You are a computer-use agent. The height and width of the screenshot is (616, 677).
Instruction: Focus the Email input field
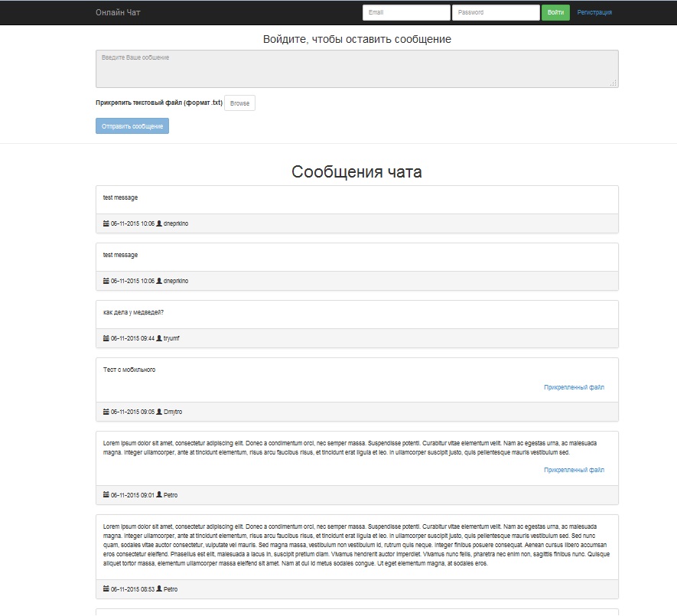coord(406,12)
